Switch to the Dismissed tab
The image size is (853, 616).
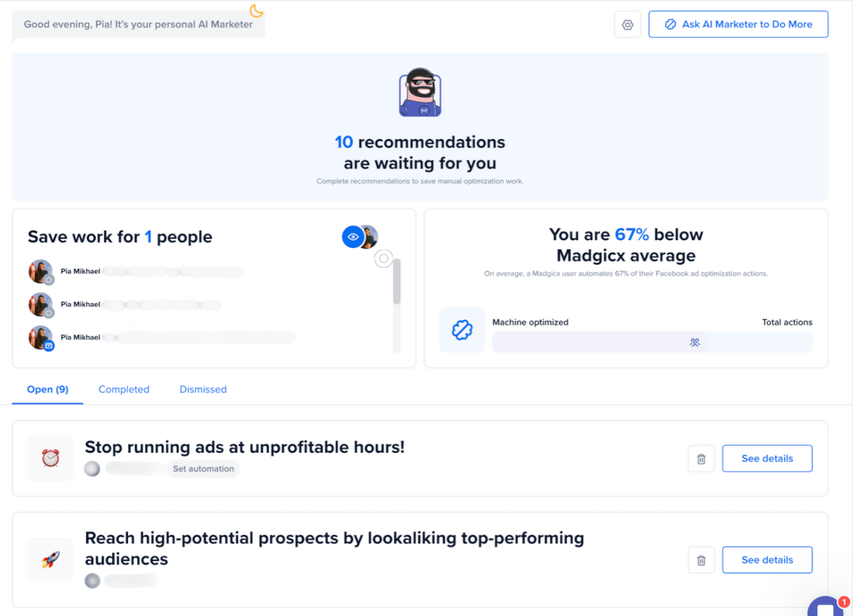pos(203,389)
